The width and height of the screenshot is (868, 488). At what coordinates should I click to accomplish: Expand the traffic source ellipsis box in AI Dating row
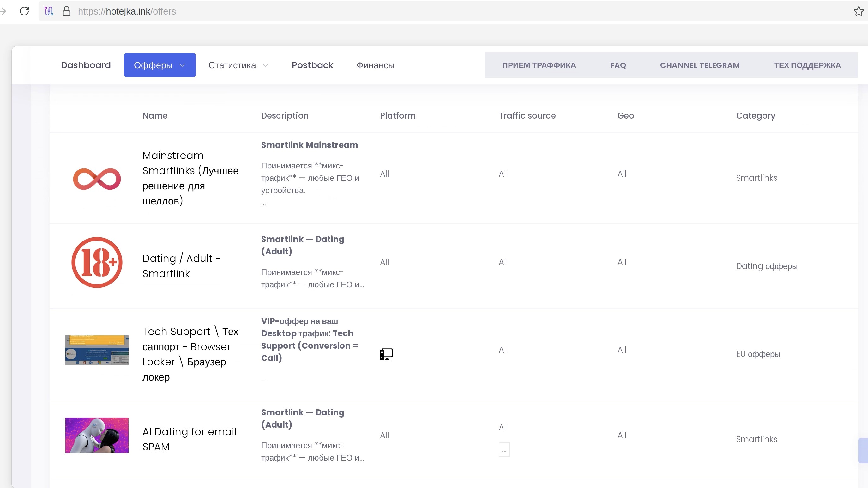[504, 450]
